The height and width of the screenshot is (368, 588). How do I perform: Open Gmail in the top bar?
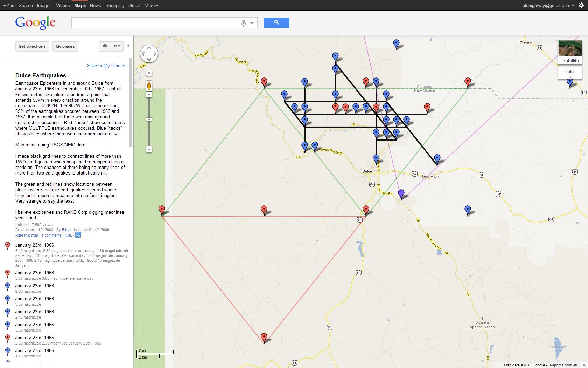click(134, 5)
